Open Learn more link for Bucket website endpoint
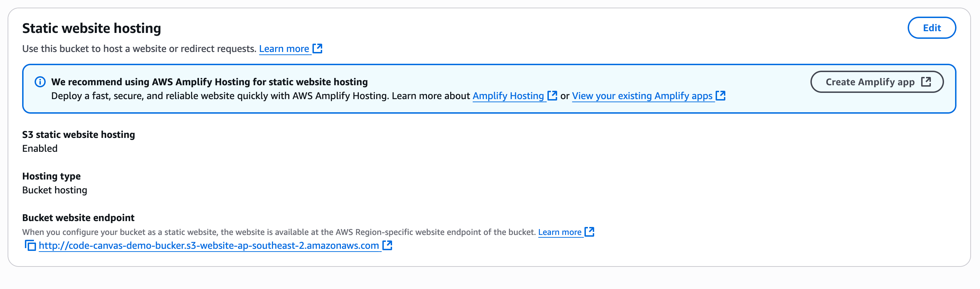 pos(559,232)
